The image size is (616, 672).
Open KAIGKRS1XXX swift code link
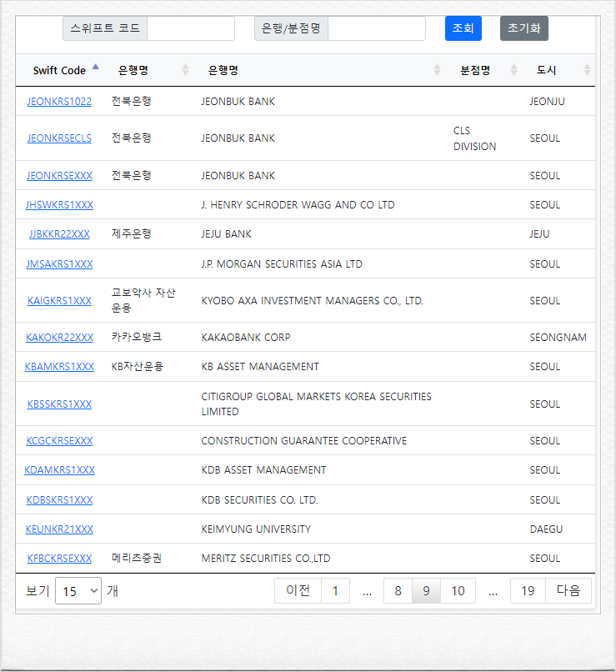[59, 301]
